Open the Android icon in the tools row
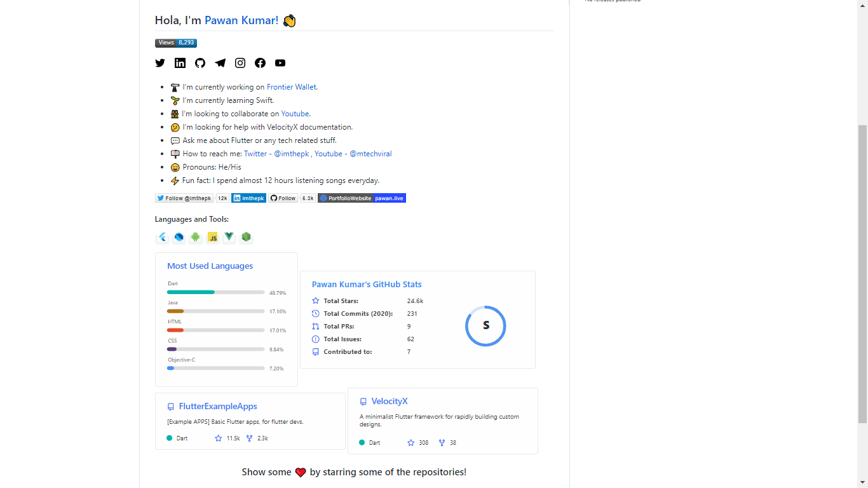The image size is (868, 488). point(195,236)
